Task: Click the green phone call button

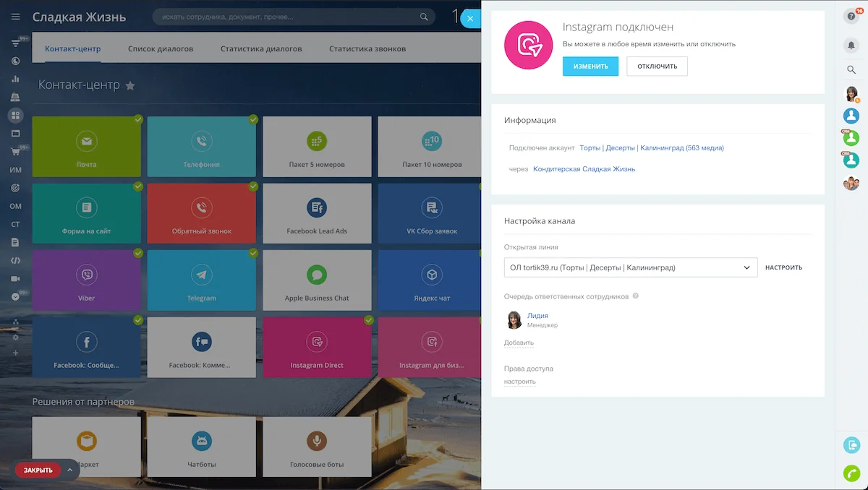Action: coord(851,473)
